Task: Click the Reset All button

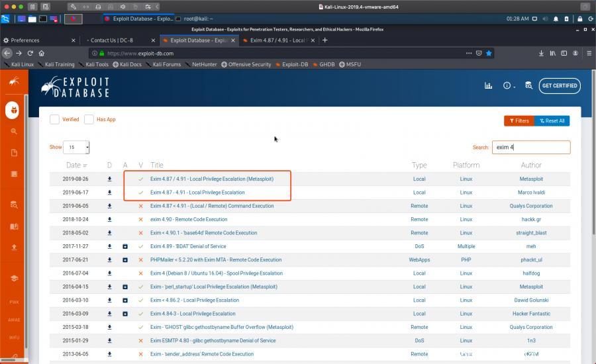Action: (552, 121)
